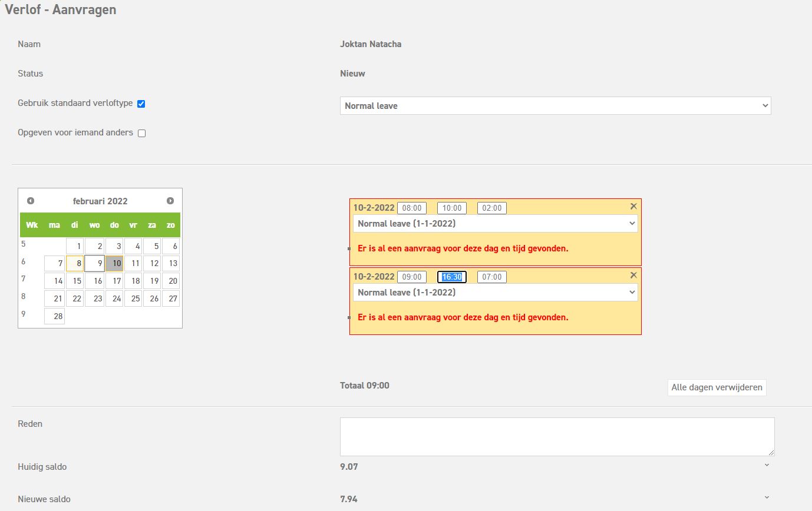Click the 10:00 end time field
Viewport: 812px width, 511px height.
tap(452, 208)
